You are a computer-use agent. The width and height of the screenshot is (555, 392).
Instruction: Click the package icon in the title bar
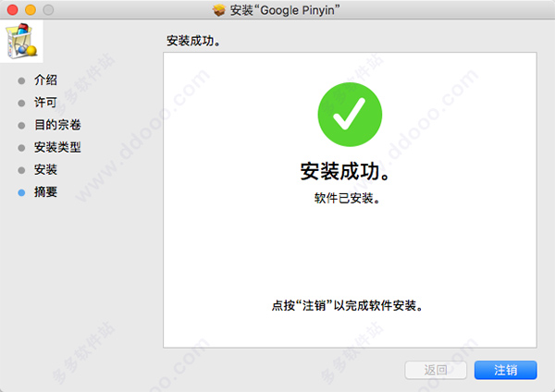coord(219,10)
